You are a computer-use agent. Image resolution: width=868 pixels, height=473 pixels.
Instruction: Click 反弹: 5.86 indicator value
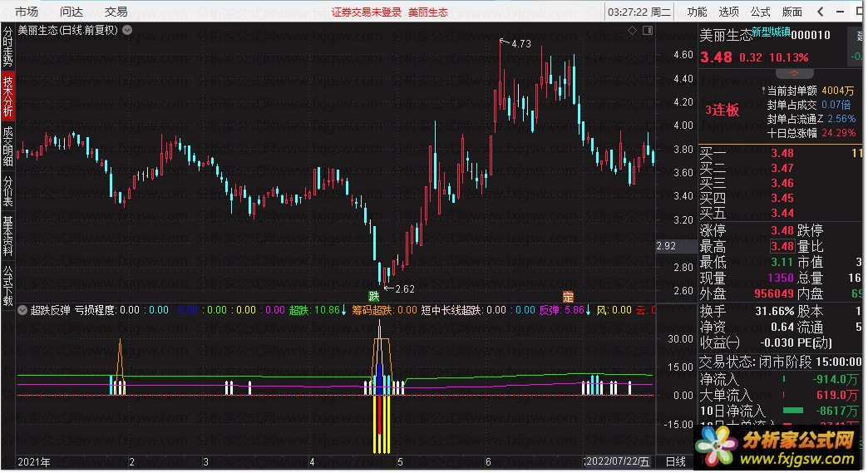pyautogui.click(x=565, y=310)
